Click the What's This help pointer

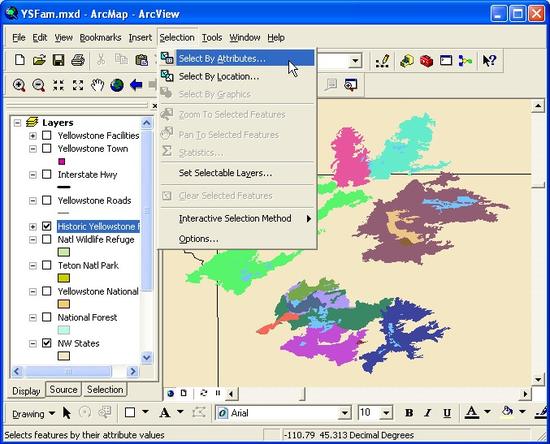(489, 61)
